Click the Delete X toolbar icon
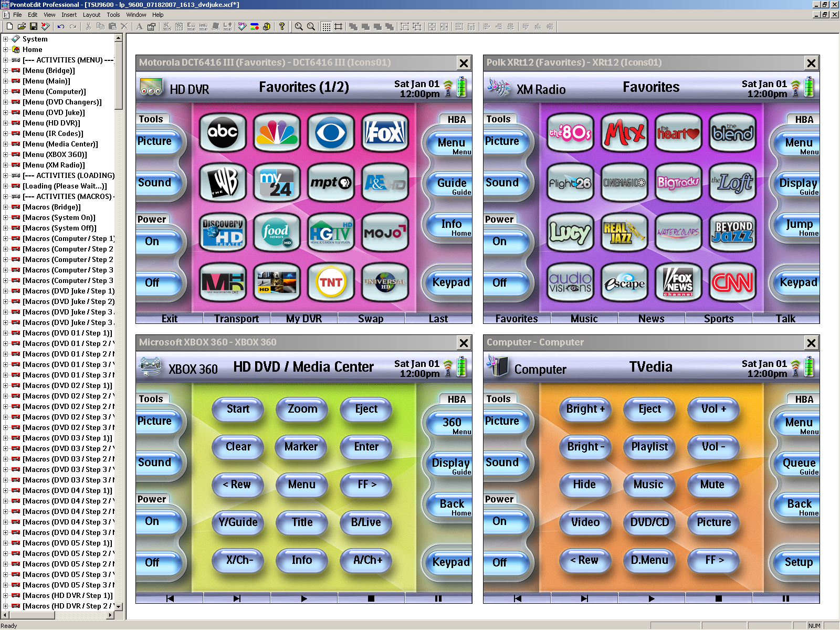Screen dimensions: 840x630 pyautogui.click(x=124, y=26)
